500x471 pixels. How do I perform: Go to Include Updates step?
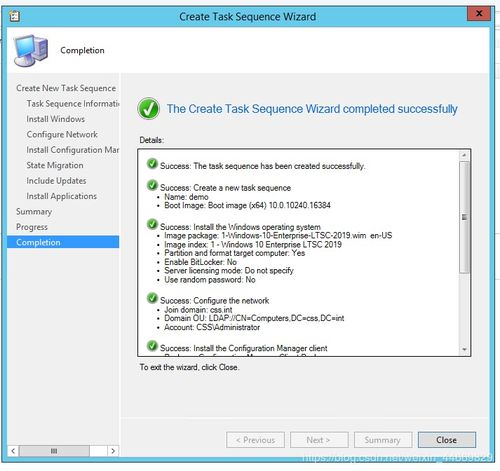point(56,181)
